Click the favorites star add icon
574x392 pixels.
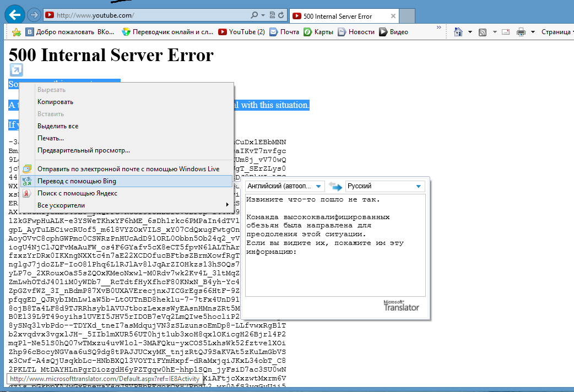17,32
